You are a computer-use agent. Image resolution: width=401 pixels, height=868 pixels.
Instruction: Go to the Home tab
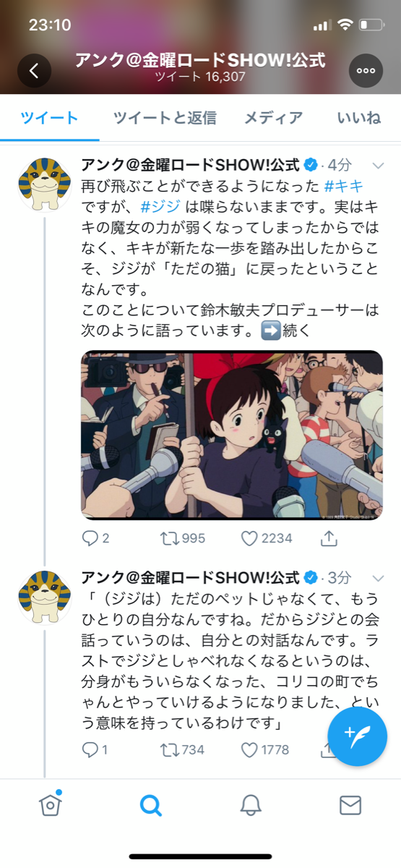pyautogui.click(x=51, y=804)
